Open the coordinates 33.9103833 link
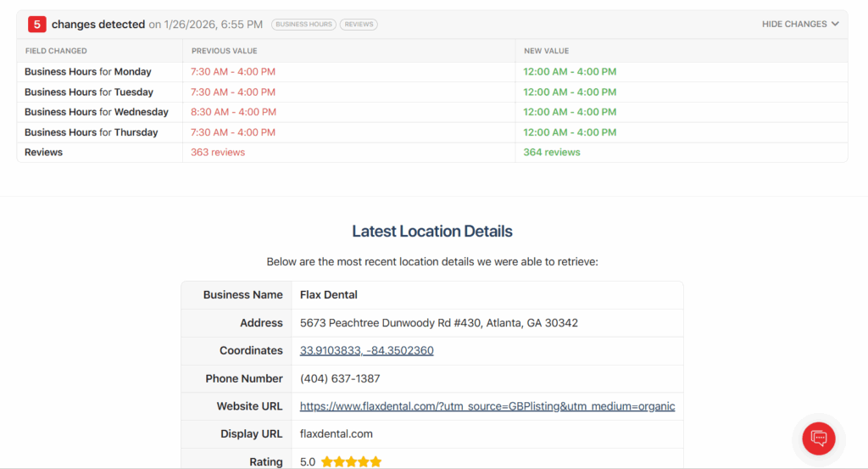 click(366, 350)
